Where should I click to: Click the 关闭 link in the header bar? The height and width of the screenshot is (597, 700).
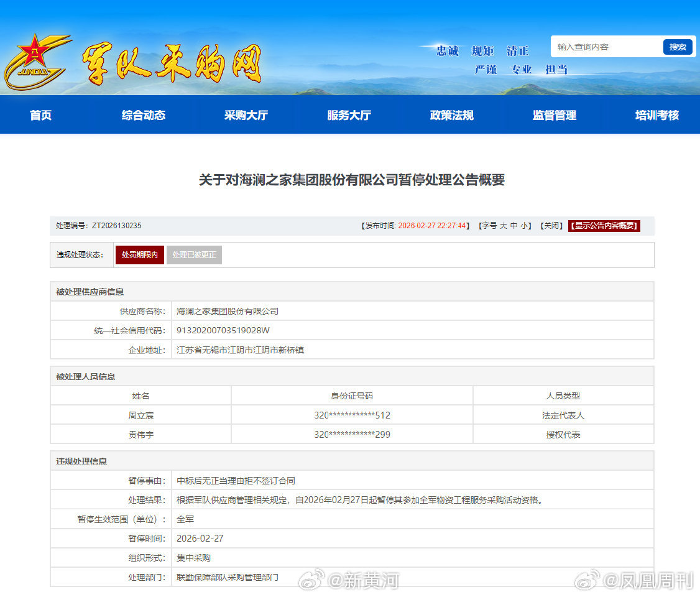pyautogui.click(x=551, y=226)
